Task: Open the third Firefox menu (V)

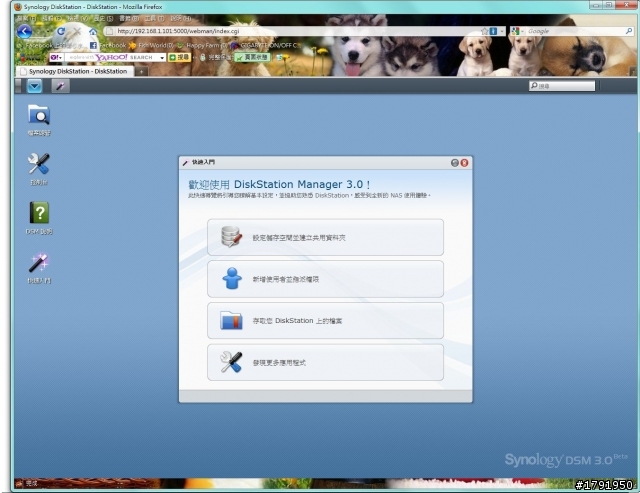Action: tap(77, 19)
